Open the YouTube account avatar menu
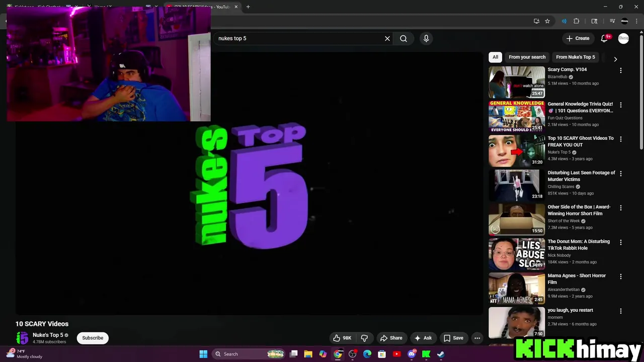644x362 pixels. coord(623,38)
